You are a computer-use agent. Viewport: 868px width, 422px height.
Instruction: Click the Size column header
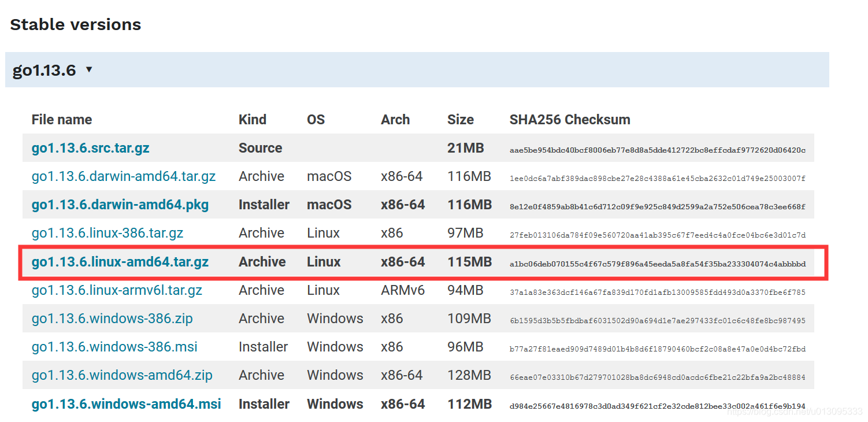coord(461,120)
